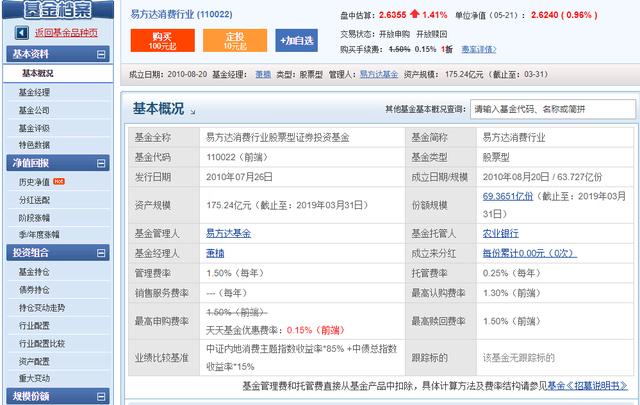The width and height of the screenshot is (640, 405).
Task: Click the hot badge next to 历史净值
Action: 59,181
